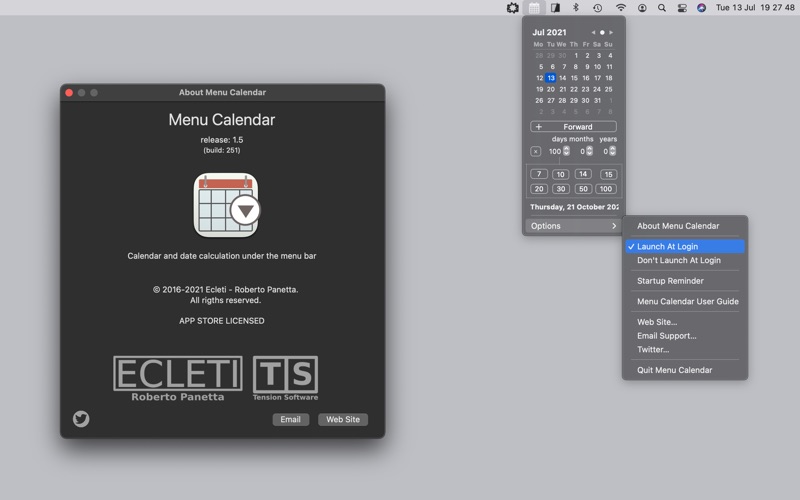Set offset with the 20 days preset

539,189
